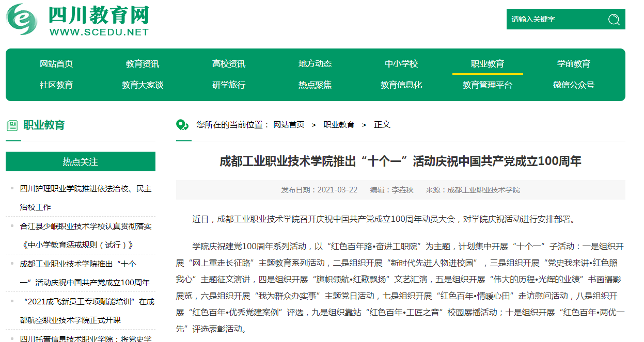Viewport: 644px width, 342px height.
Task: Click the location pin icon in the breadcrumb
Action: click(182, 125)
